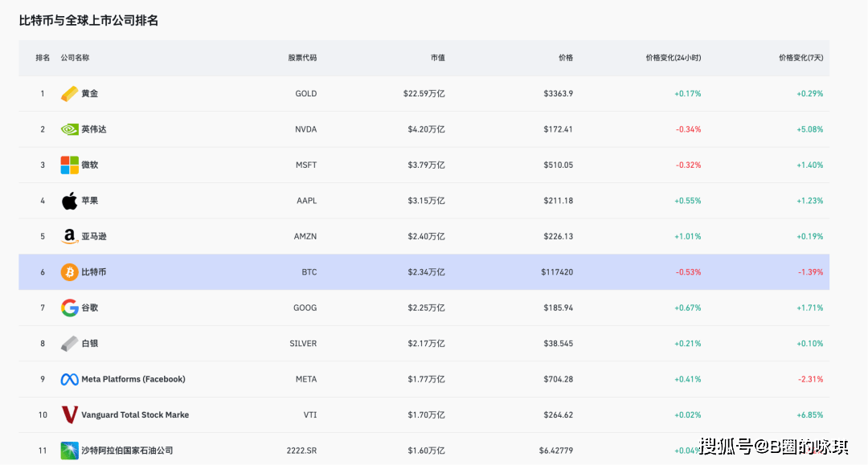Sort by 市值 column header
The width and height of the screenshot is (868, 465).
[x=438, y=58]
